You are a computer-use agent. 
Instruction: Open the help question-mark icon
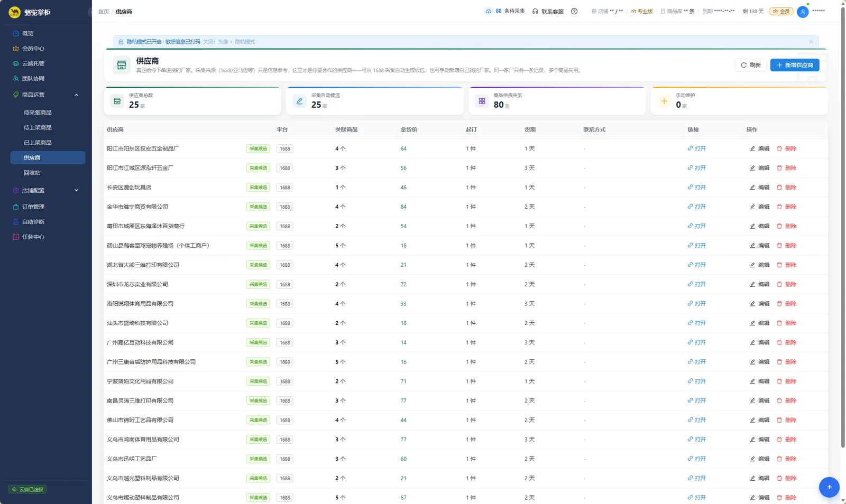tap(574, 11)
